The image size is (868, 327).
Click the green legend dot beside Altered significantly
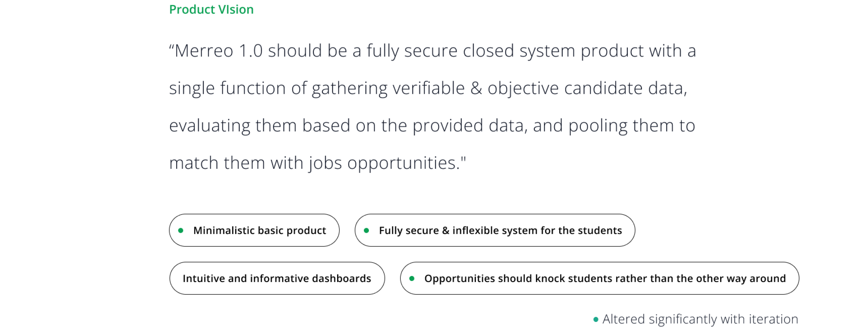pos(596,319)
